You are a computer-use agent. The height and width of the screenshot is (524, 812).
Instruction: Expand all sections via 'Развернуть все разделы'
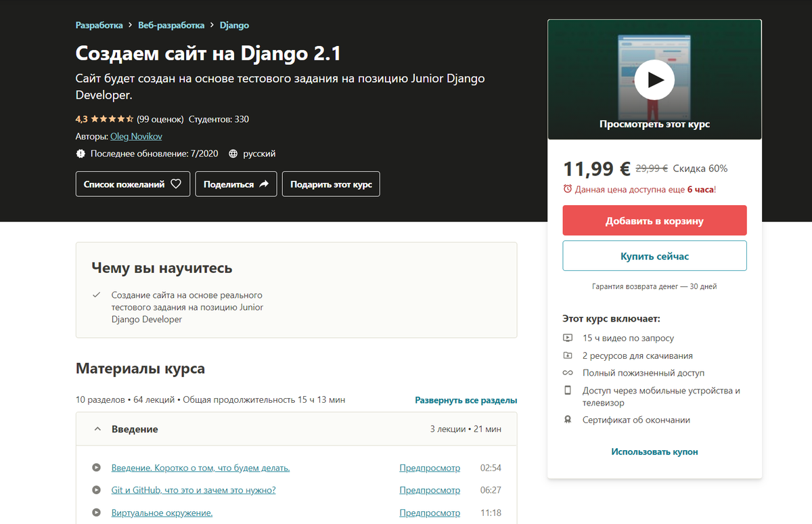coord(466,400)
